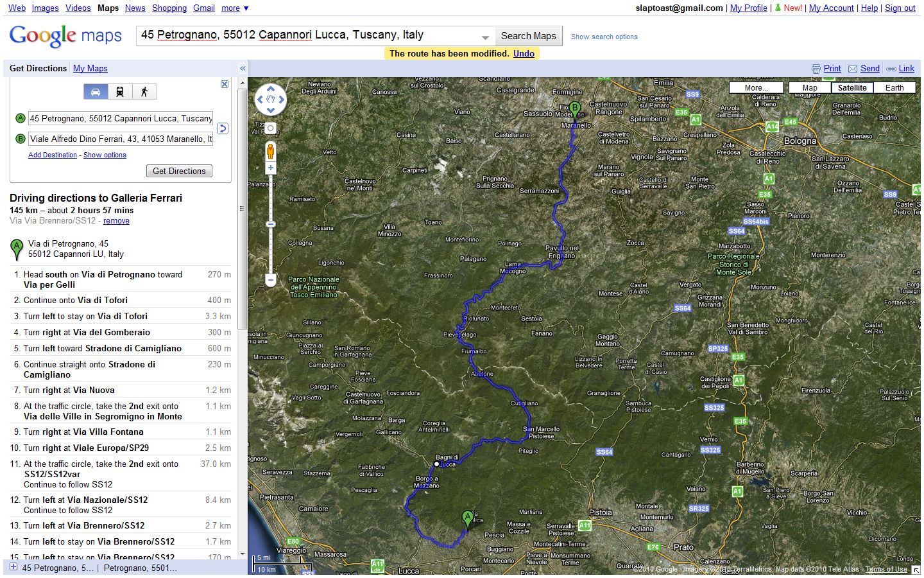Switch to public transit travel mode

120,92
